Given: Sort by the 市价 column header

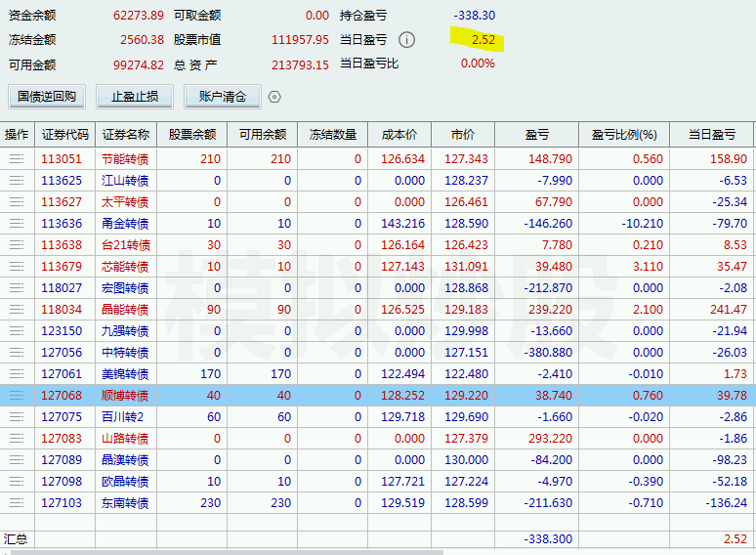Looking at the screenshot, I should (x=462, y=135).
